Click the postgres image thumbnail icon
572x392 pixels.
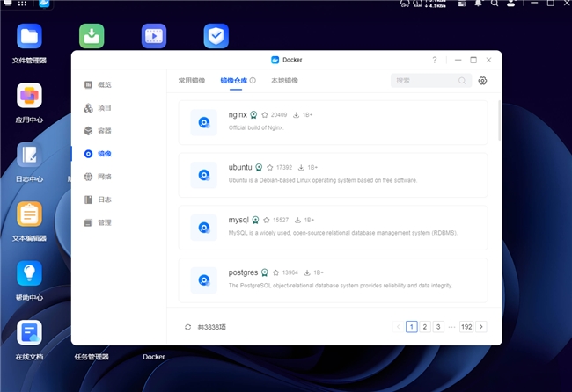pyautogui.click(x=204, y=280)
